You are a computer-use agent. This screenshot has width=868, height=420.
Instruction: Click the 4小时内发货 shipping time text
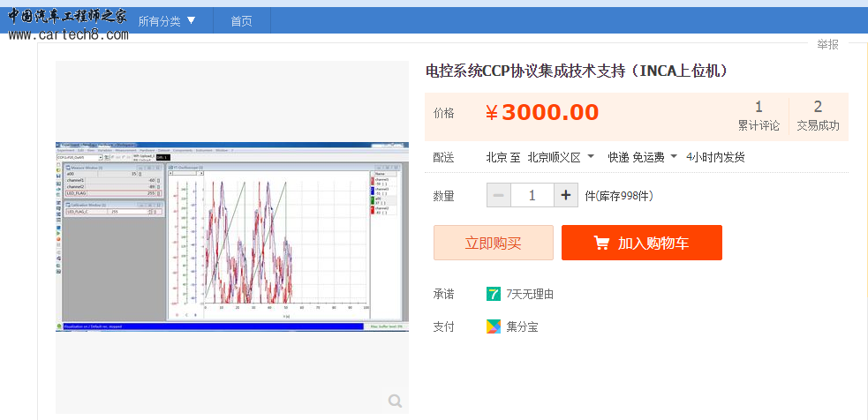tap(715, 157)
